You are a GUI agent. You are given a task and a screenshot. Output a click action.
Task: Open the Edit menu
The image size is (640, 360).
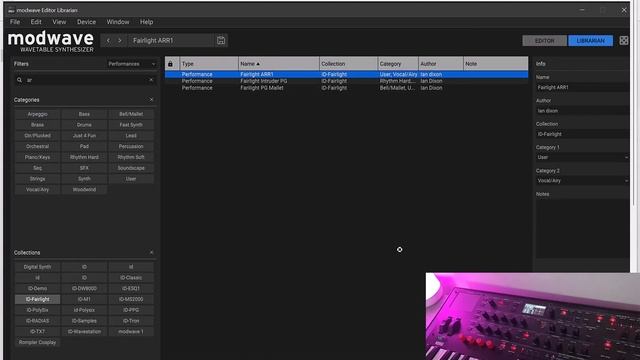[x=36, y=22]
